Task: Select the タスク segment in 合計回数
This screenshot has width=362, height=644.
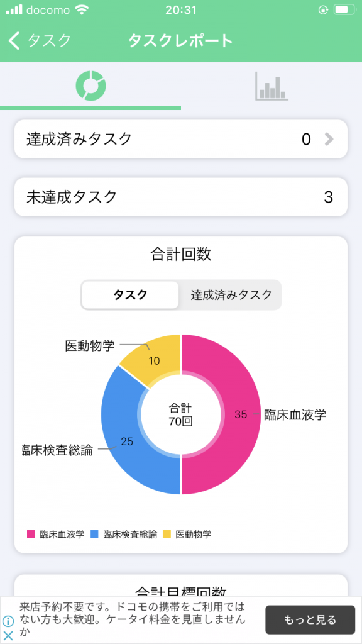Action: pos(131,295)
